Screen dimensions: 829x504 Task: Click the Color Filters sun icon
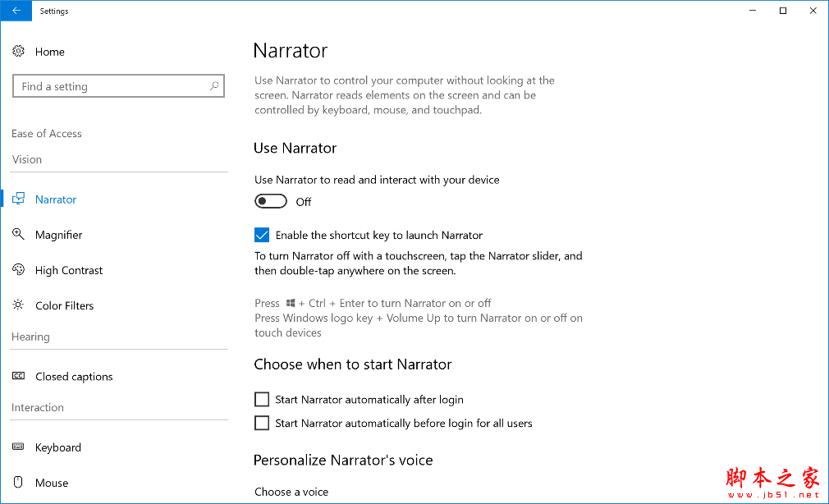18,305
